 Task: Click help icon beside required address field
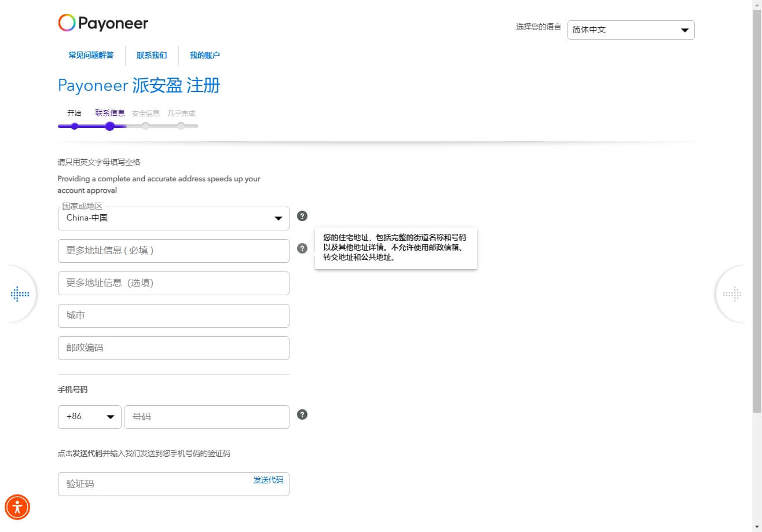[302, 248]
